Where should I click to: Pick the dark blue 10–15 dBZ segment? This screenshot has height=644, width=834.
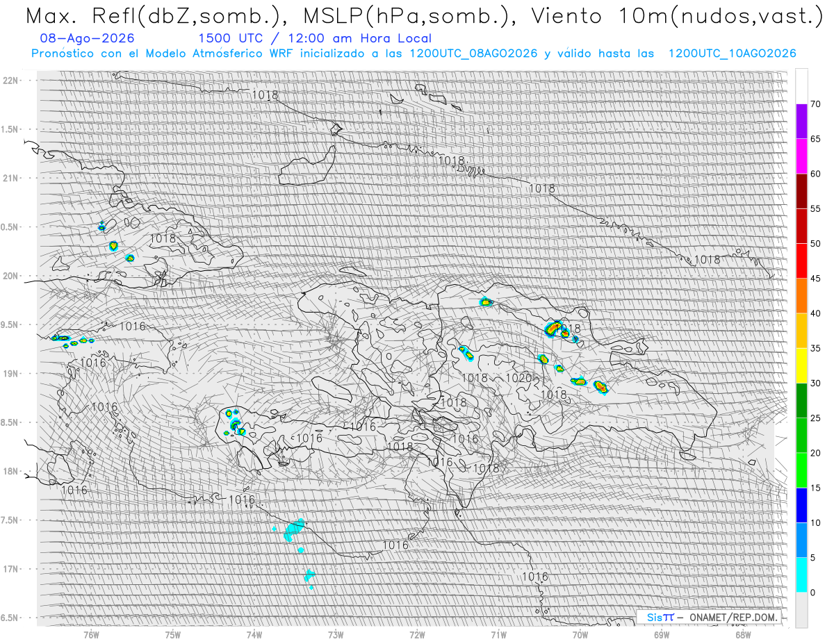pos(801,505)
